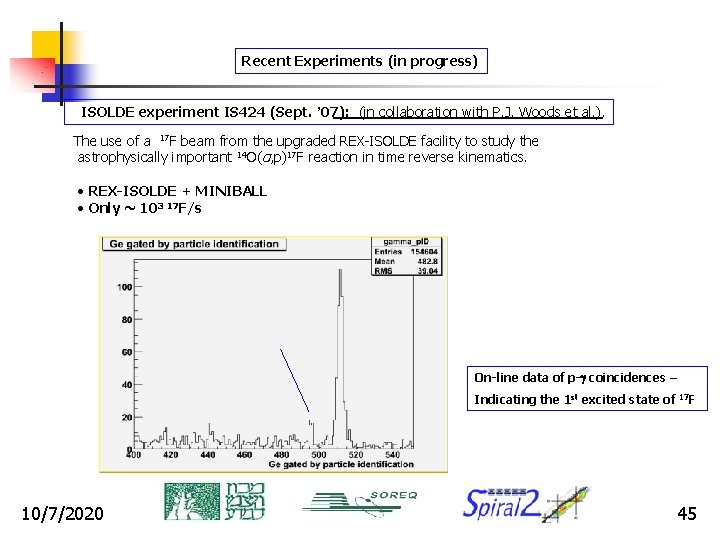The width and height of the screenshot is (720, 540).
Task: Click the colorful beam graphic beside Spiral2
Action: click(566, 504)
